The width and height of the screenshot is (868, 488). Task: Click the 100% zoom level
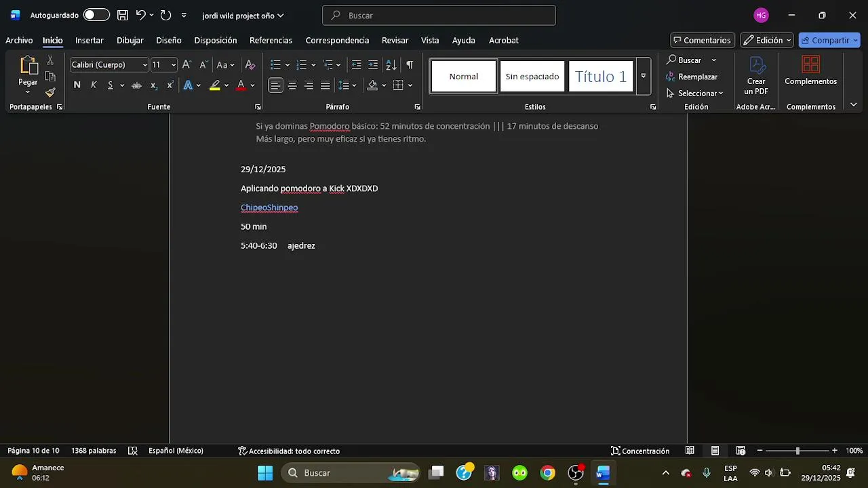click(x=854, y=451)
